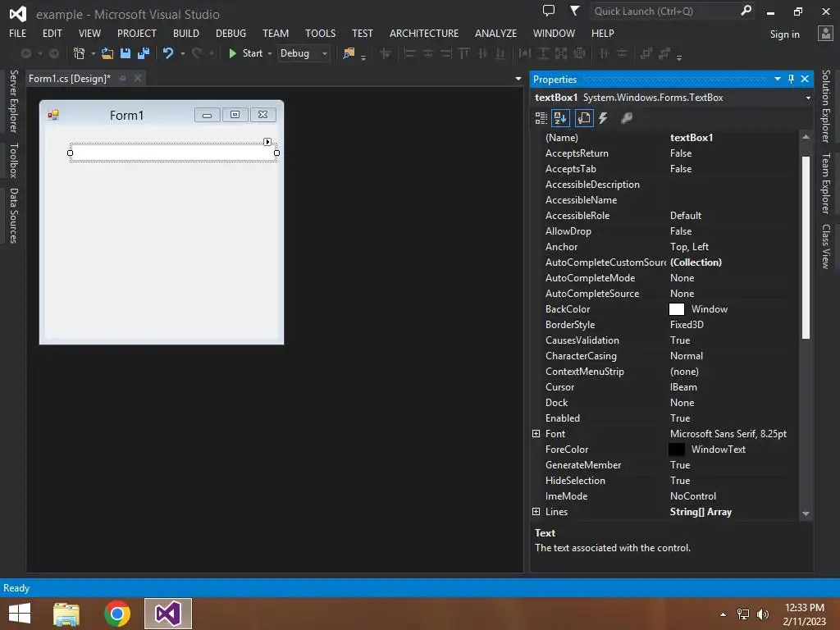Click the BackColor white color swatch
The width and height of the screenshot is (840, 630).
point(677,309)
